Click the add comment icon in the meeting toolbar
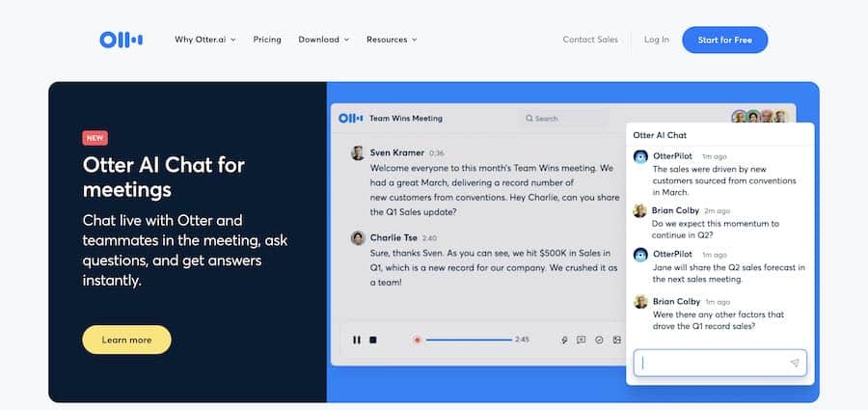The height and width of the screenshot is (410, 868). 581,341
